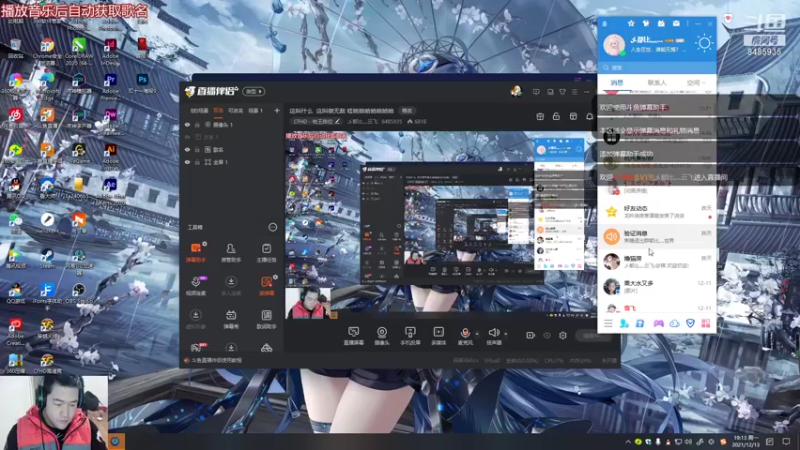Click the record video icon near settings
The height and width of the screenshot is (450, 800).
click(530, 335)
